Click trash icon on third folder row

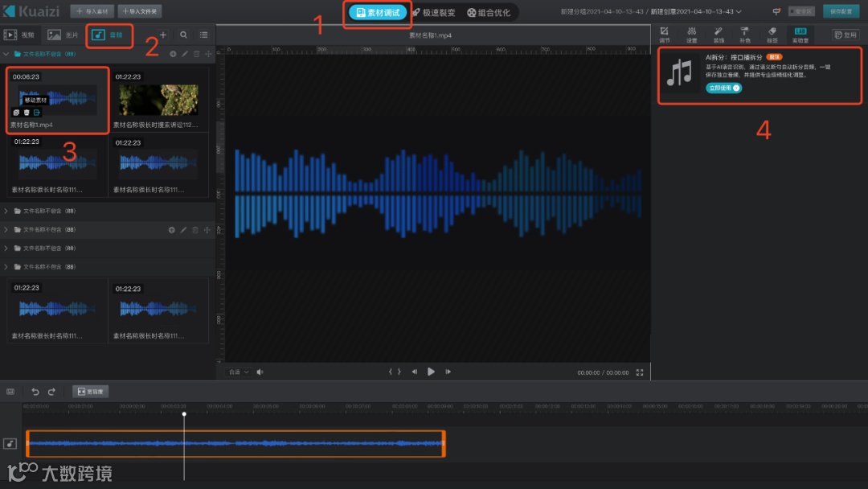(194, 230)
